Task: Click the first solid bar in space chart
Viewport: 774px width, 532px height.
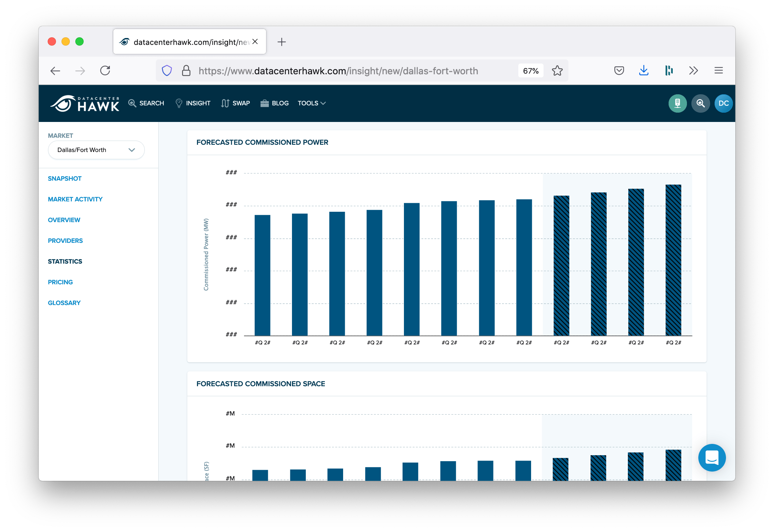Action: point(260,475)
